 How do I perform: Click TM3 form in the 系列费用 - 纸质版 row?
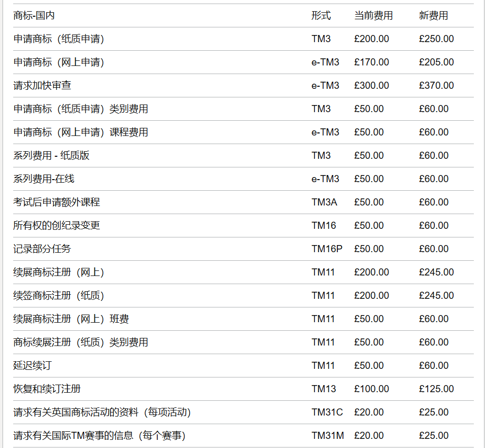(321, 155)
